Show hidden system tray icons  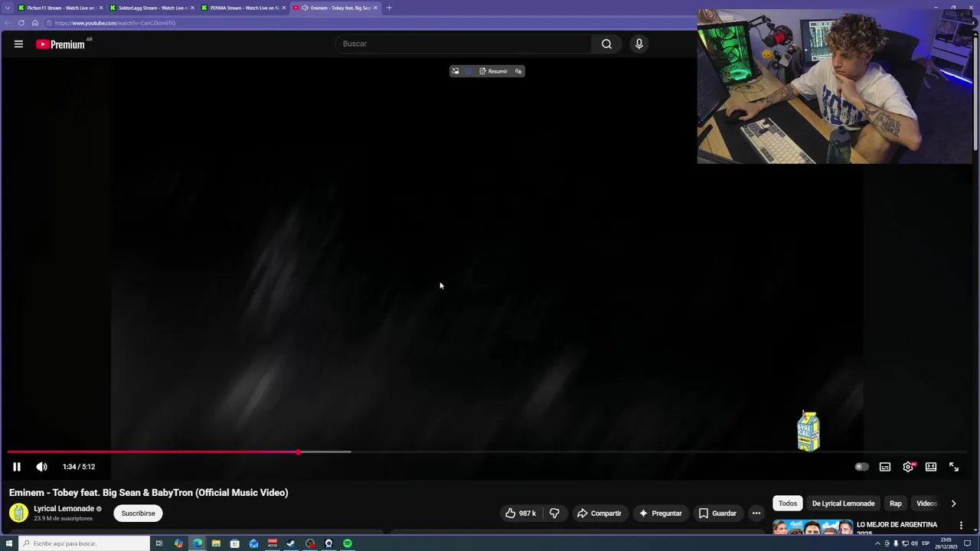coord(878,543)
